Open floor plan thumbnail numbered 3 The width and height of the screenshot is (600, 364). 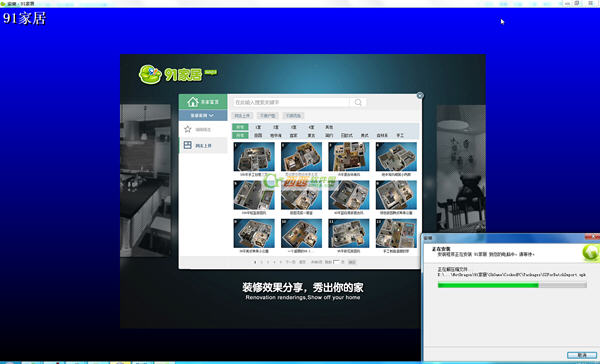(x=349, y=157)
